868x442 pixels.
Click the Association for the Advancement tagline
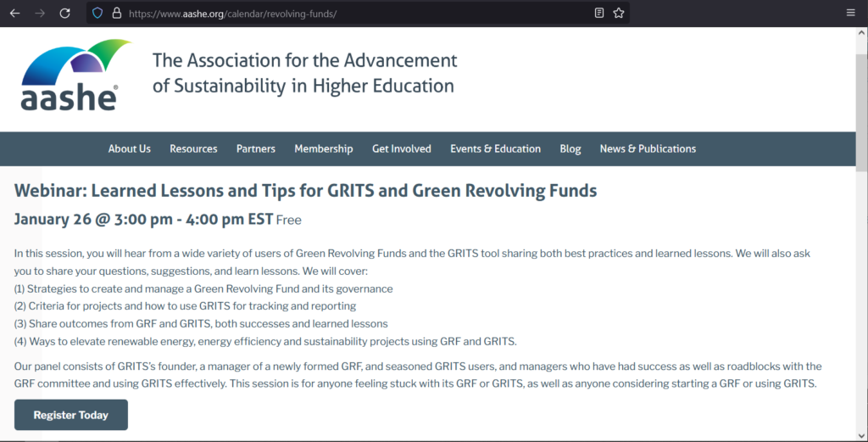point(304,73)
